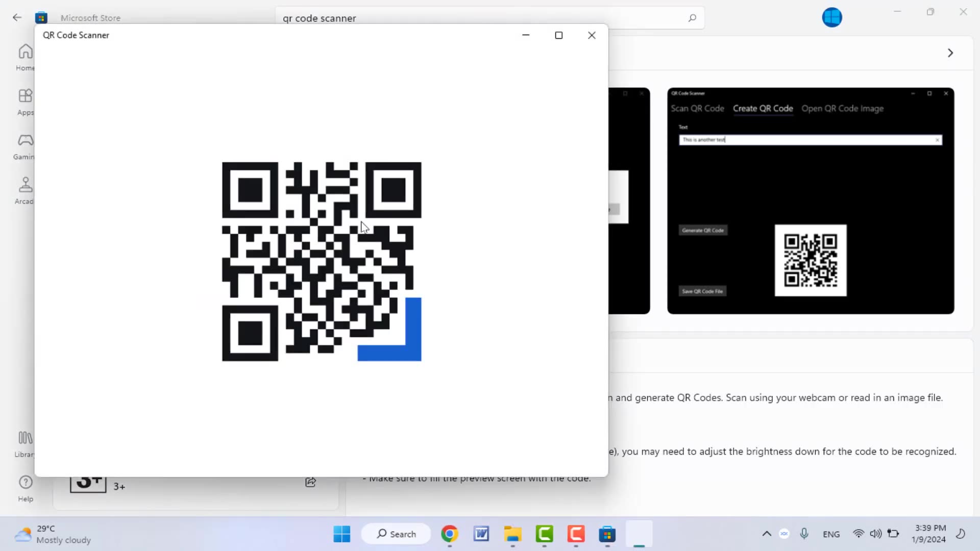The width and height of the screenshot is (980, 551).
Task: Maximize the QR Code Scanner window
Action: pyautogui.click(x=559, y=35)
